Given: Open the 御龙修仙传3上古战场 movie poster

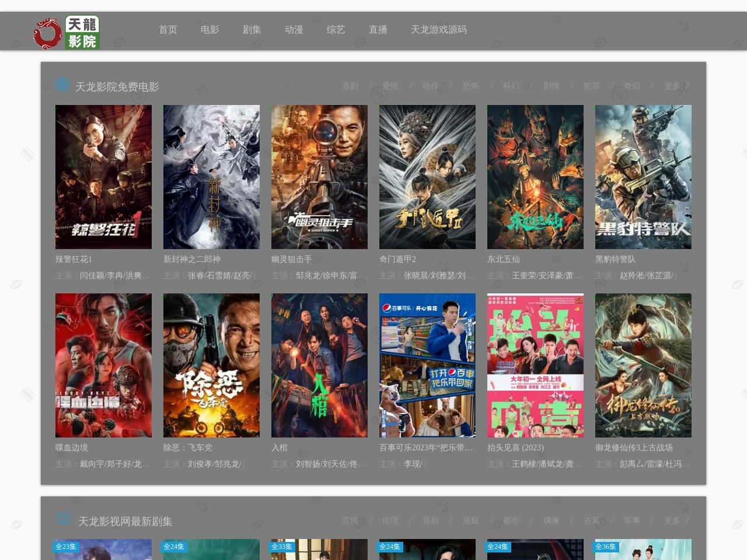Looking at the screenshot, I should coord(643,365).
